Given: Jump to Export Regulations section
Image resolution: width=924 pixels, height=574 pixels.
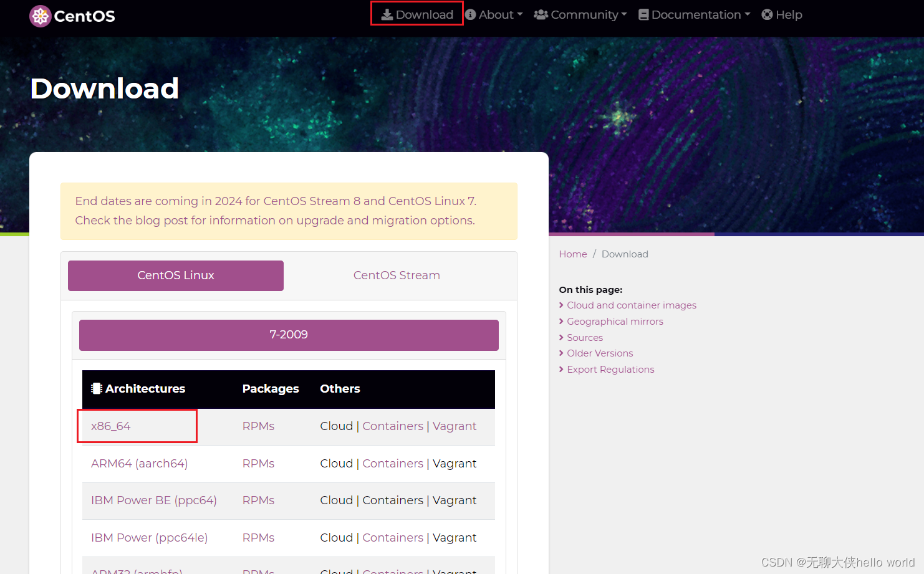Looking at the screenshot, I should (x=610, y=370).
